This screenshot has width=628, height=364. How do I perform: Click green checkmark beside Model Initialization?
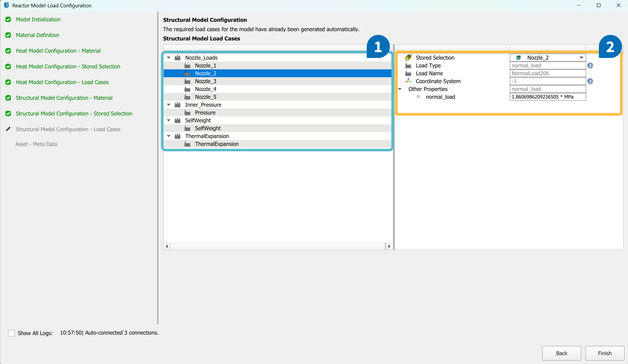tap(8, 19)
